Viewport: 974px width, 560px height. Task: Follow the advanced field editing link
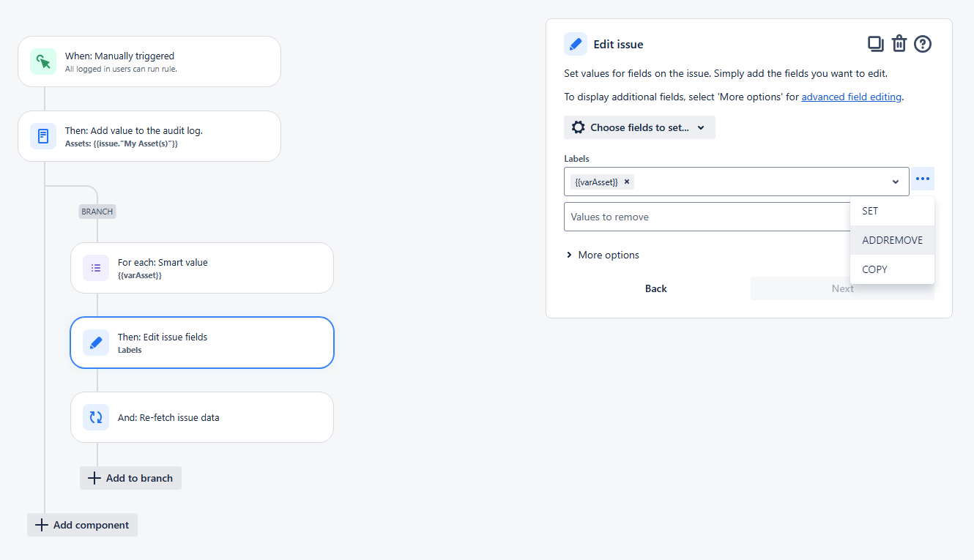[851, 96]
